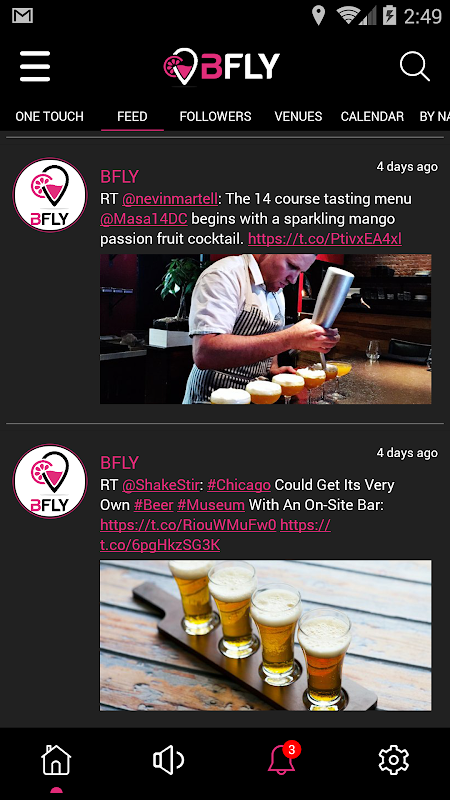View the cocktail pouring photo
Viewport: 450px width, 800px height.
tap(266, 329)
